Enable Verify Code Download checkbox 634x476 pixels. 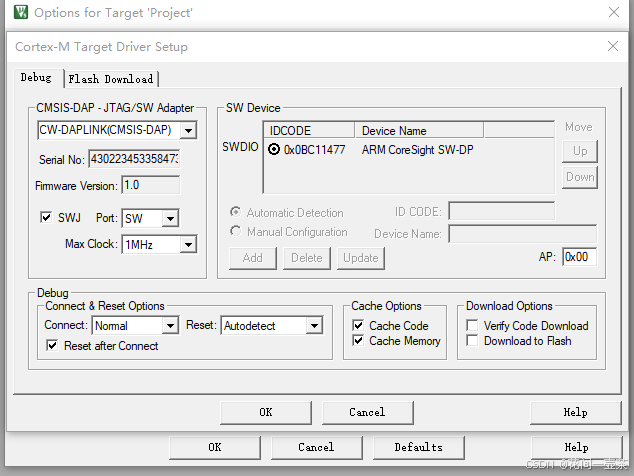(x=472, y=325)
